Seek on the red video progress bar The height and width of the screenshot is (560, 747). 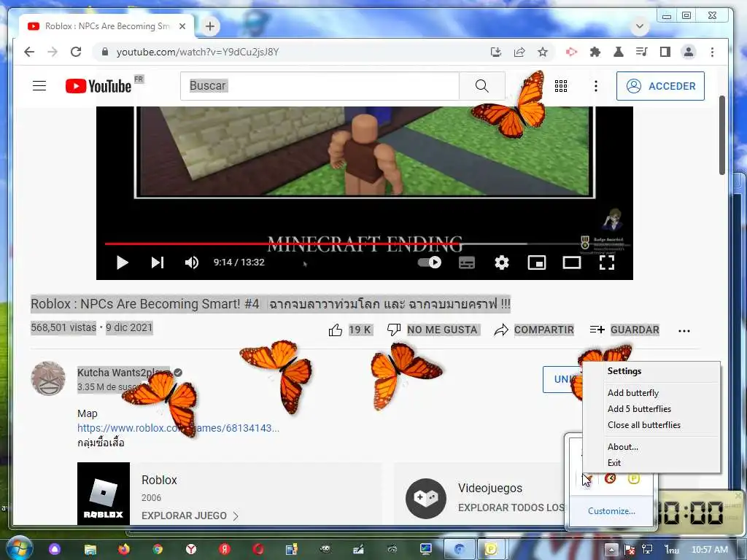click(x=282, y=244)
